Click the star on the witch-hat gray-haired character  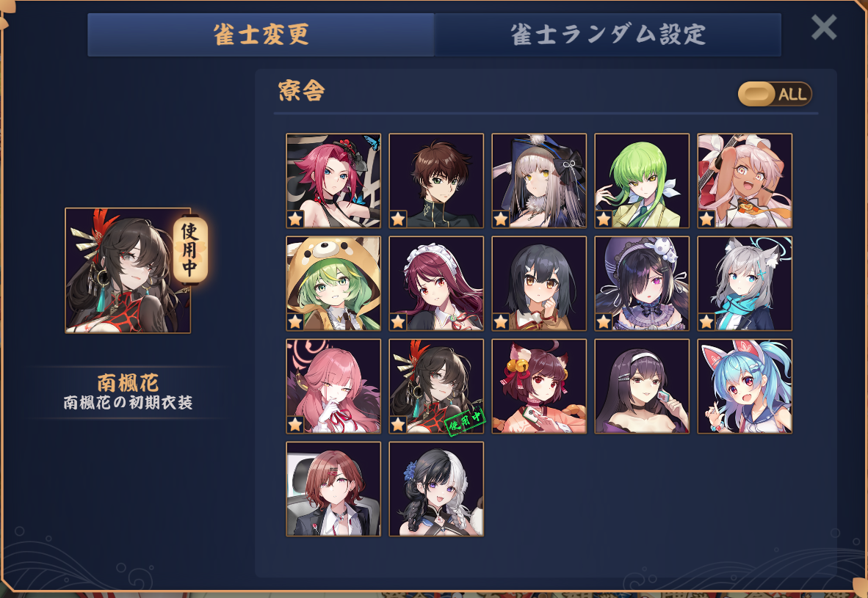pyautogui.click(x=501, y=219)
